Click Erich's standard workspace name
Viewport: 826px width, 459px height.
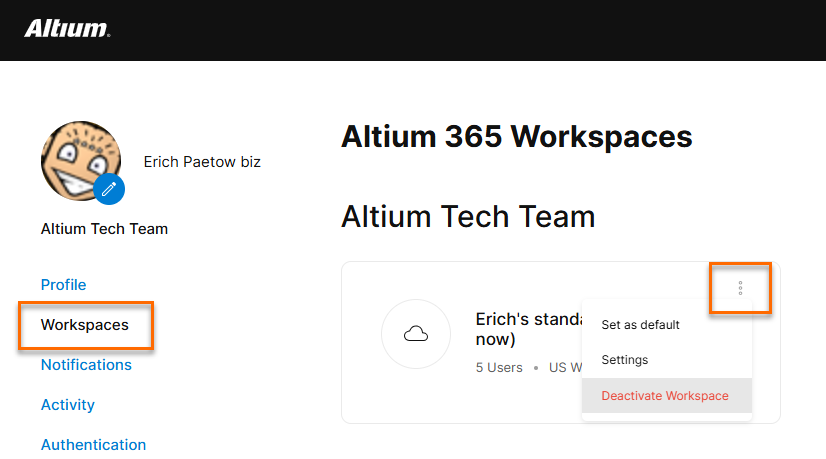coord(527,320)
